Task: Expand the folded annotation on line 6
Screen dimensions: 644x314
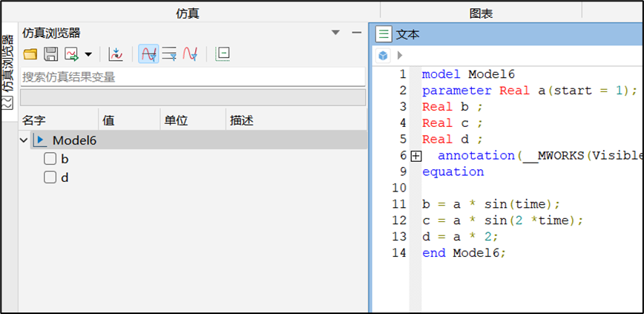Action: click(x=416, y=156)
